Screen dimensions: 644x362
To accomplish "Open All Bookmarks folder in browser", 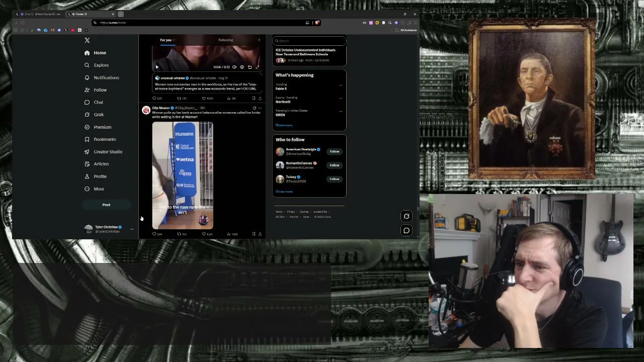I will pos(407,30).
